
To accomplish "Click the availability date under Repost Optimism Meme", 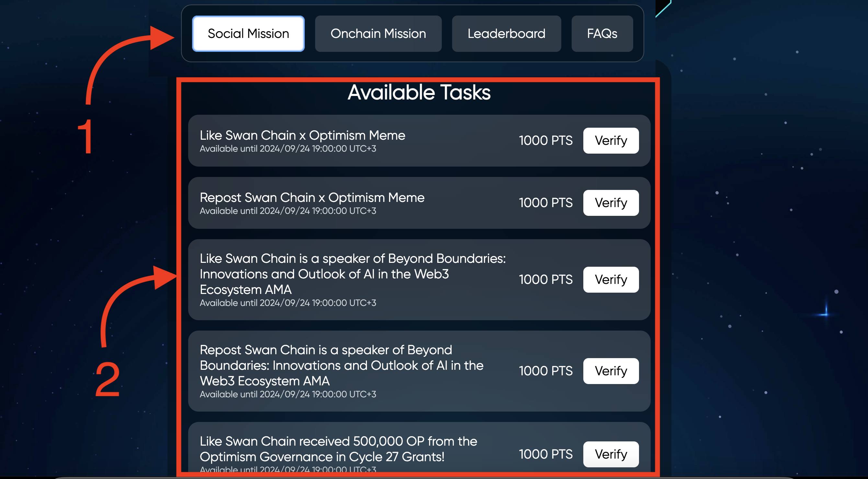I will click(288, 211).
